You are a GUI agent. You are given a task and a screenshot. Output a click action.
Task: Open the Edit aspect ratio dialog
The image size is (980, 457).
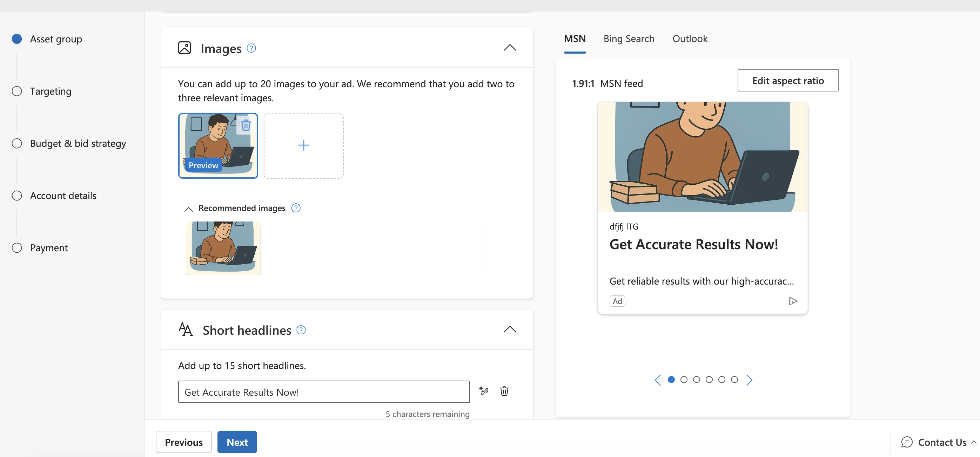click(x=788, y=80)
